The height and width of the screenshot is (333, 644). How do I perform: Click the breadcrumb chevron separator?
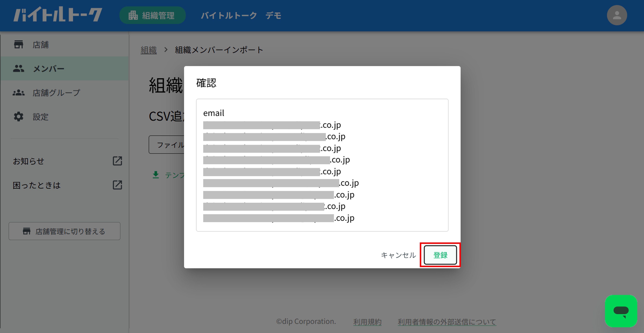coord(166,50)
